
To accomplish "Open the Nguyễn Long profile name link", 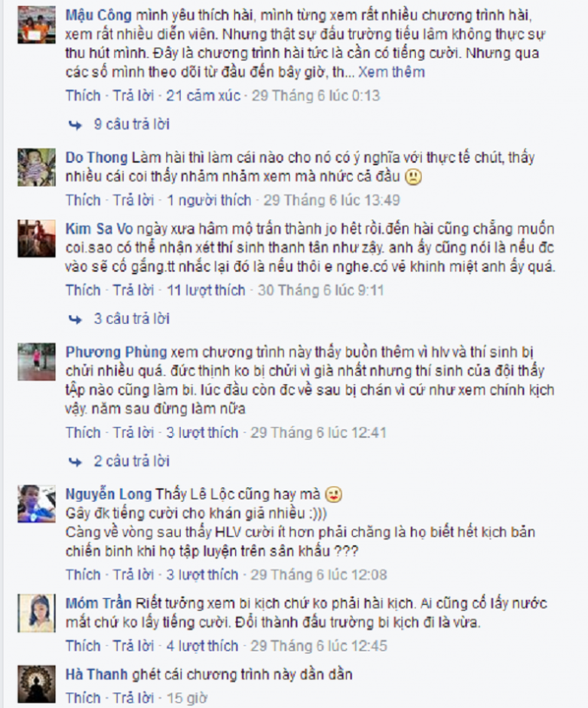I will click(x=109, y=495).
